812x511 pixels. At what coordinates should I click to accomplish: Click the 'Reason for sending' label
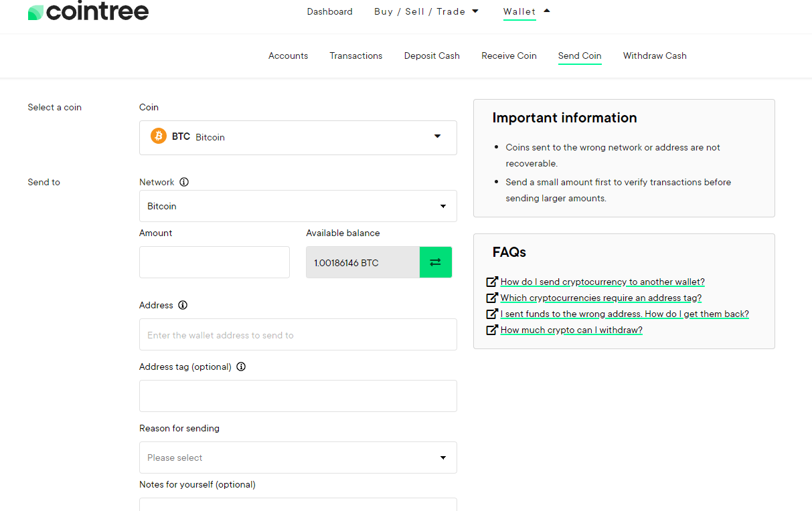(x=179, y=428)
